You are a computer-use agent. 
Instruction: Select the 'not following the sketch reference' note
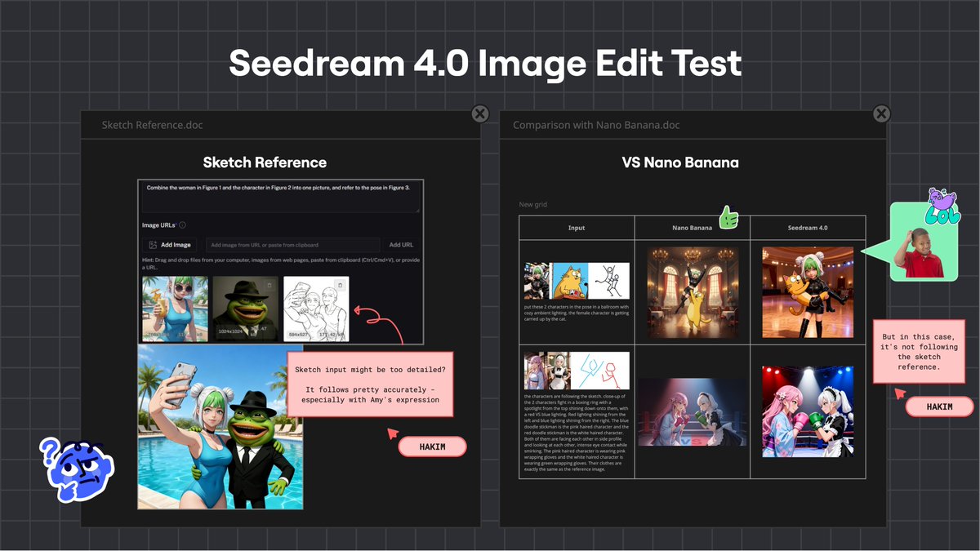(x=919, y=351)
